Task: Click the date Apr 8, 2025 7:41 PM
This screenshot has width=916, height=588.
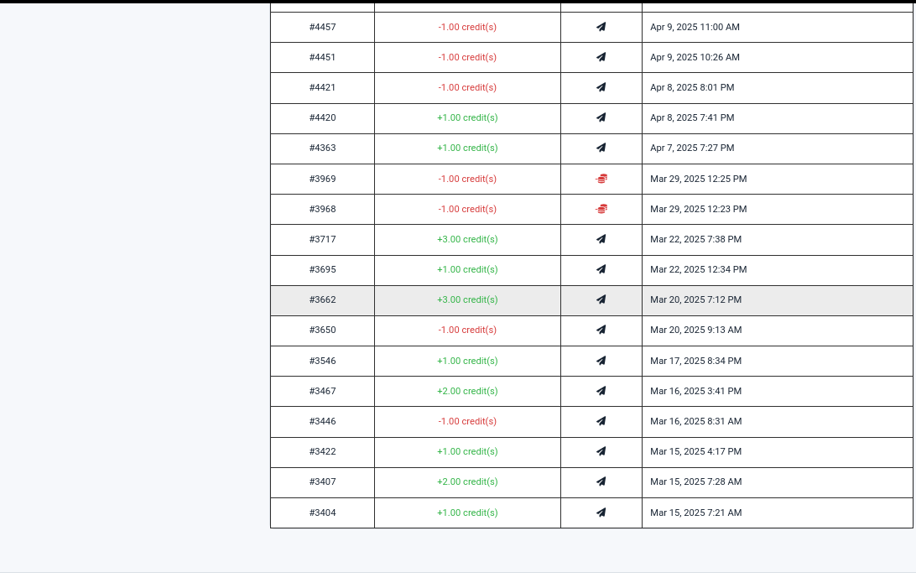Action: (692, 117)
